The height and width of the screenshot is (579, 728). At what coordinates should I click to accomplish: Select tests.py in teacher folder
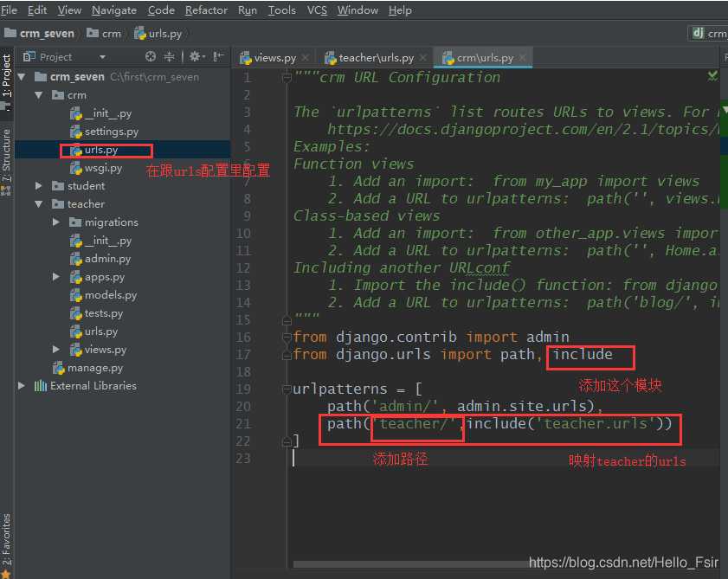96,313
